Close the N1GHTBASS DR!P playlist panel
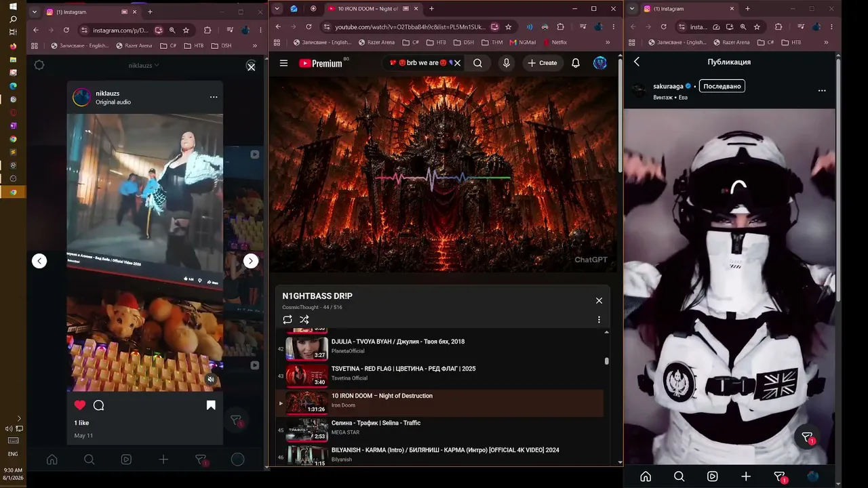The width and height of the screenshot is (868, 488). [599, 300]
